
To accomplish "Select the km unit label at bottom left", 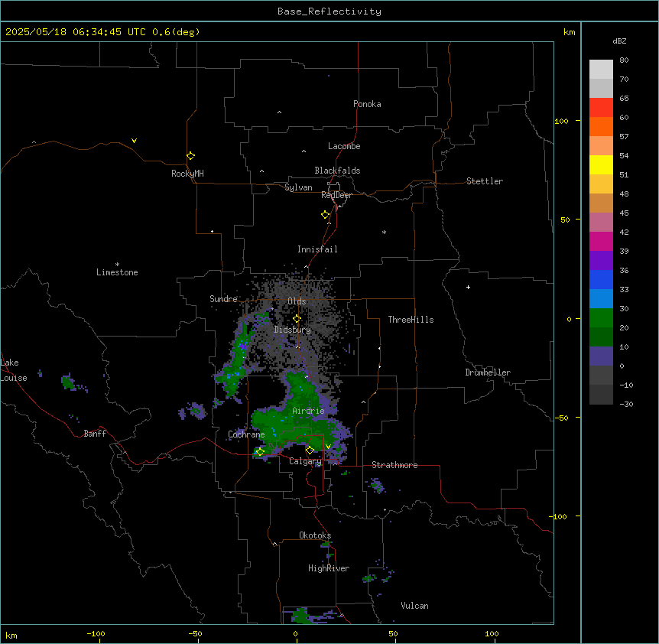I will tap(11, 635).
